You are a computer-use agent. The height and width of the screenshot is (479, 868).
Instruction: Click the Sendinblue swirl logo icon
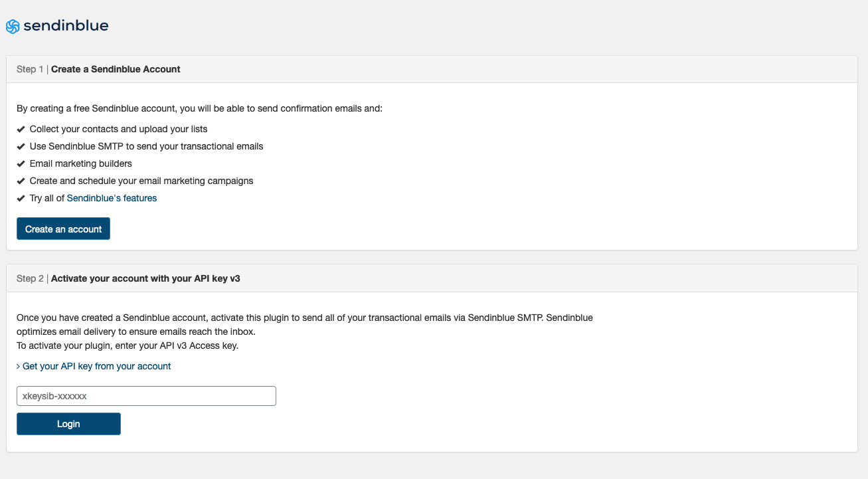click(x=13, y=27)
